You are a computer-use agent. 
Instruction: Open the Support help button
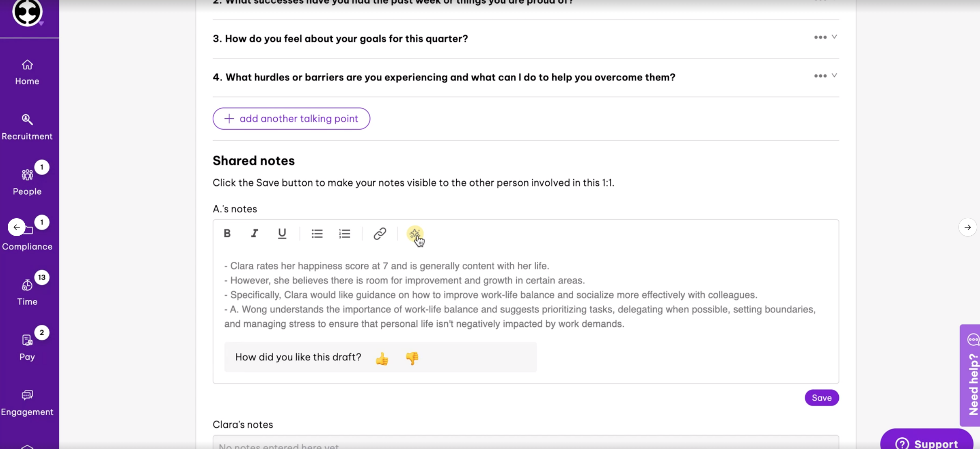click(x=926, y=442)
